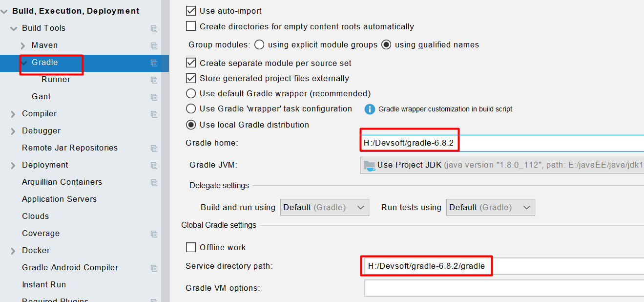This screenshot has width=644, height=302.
Task: Click project-level icon beside Coverage
Action: 154,234
